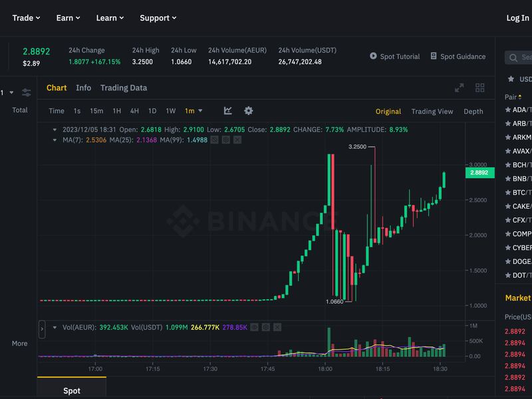Click the favorites star filter
The height and width of the screenshot is (399, 532).
[511, 79]
